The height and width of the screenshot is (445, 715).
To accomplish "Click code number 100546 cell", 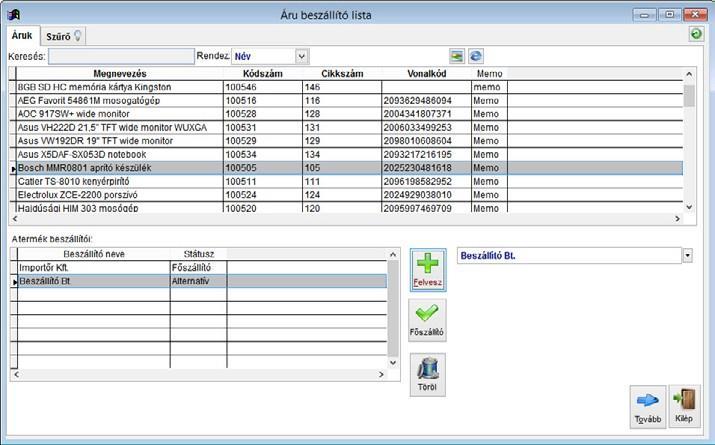I will 263,87.
